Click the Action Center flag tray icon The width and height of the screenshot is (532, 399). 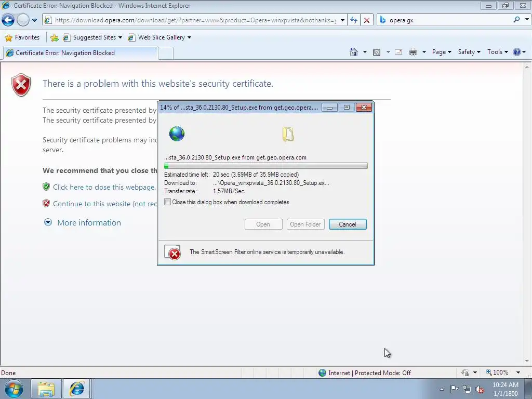pos(454,389)
